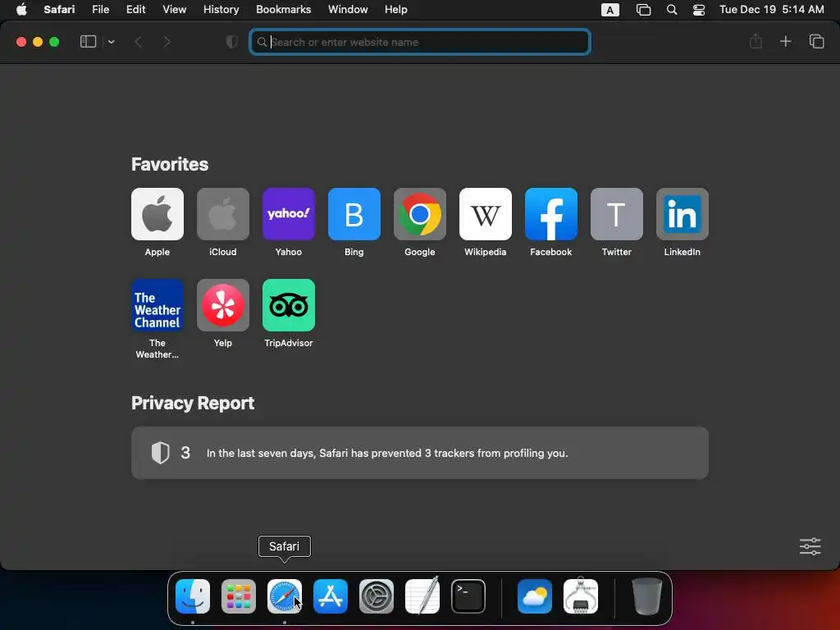
Task: Open TextEdit from the Dock
Action: pos(422,596)
